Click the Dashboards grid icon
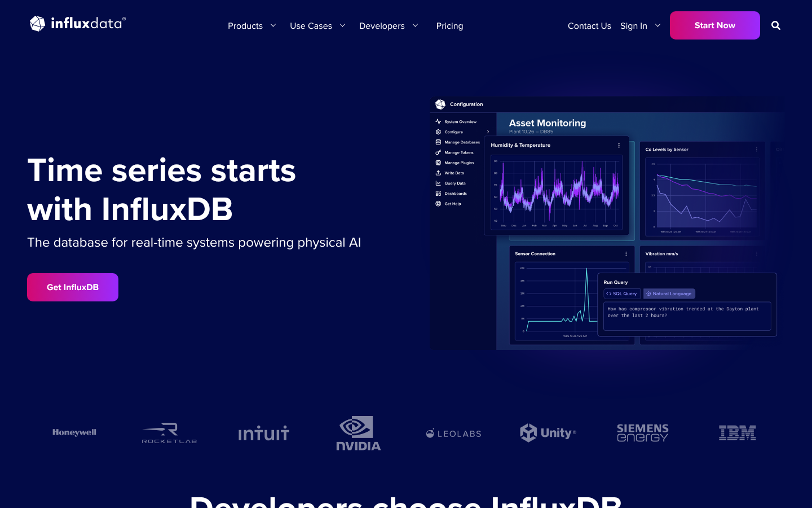This screenshot has width=812, height=508. click(x=438, y=193)
